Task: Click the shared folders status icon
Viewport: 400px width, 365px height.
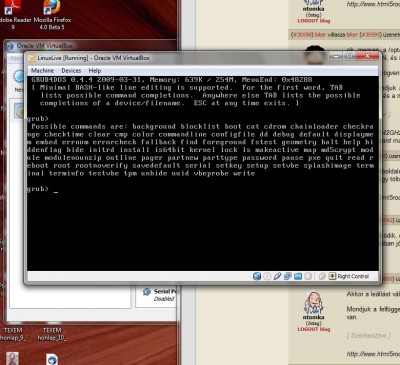Action: pos(298,276)
